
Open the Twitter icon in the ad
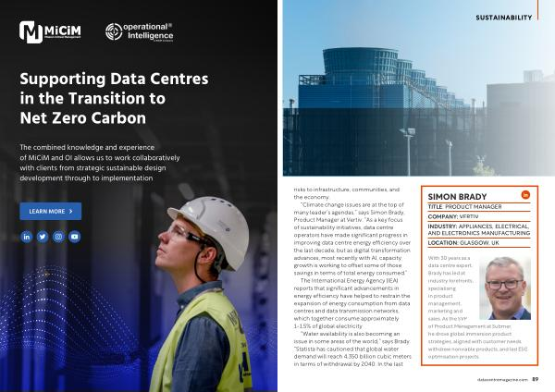(43, 237)
